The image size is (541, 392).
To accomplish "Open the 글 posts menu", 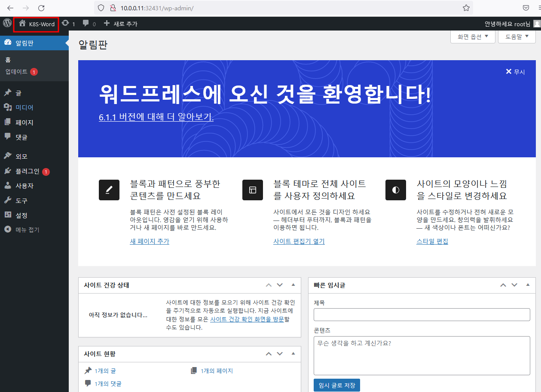I will coord(34,93).
